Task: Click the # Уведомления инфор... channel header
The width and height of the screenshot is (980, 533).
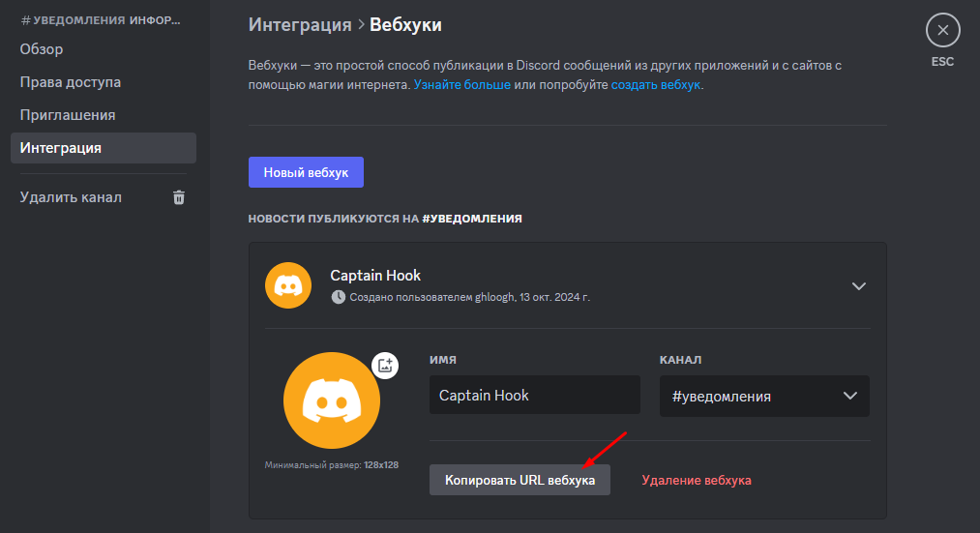Action: (x=101, y=20)
